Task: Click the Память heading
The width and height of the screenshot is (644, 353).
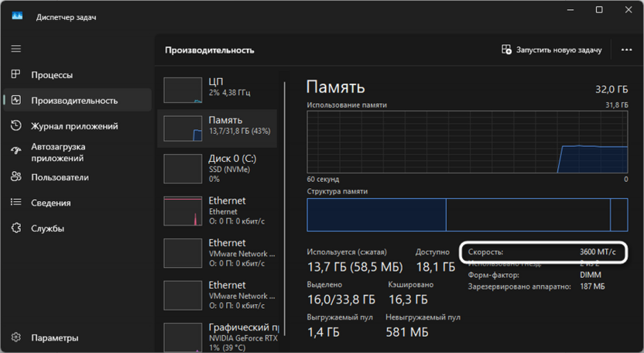Action: [x=336, y=87]
